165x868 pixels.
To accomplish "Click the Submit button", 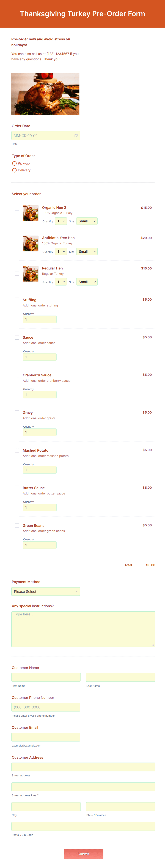I will click(x=83, y=854).
